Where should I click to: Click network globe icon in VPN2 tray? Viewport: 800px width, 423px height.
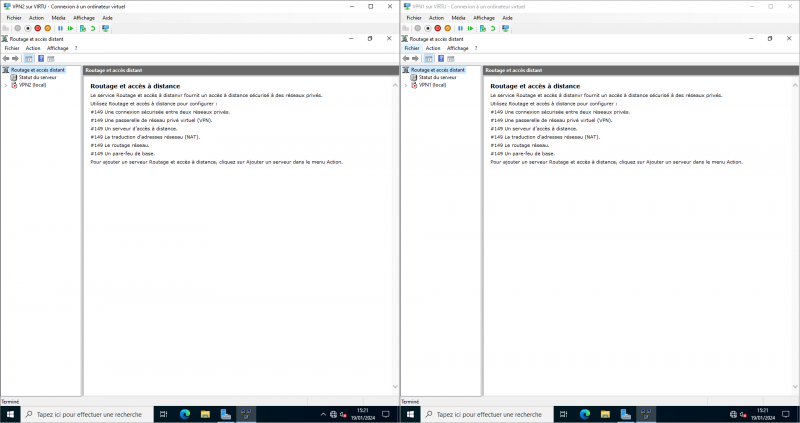pyautogui.click(x=334, y=414)
